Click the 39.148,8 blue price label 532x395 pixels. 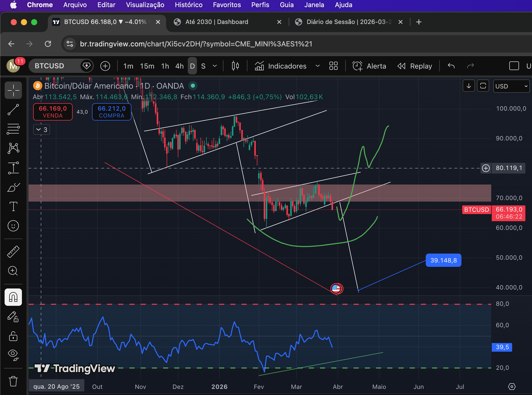pyautogui.click(x=443, y=260)
